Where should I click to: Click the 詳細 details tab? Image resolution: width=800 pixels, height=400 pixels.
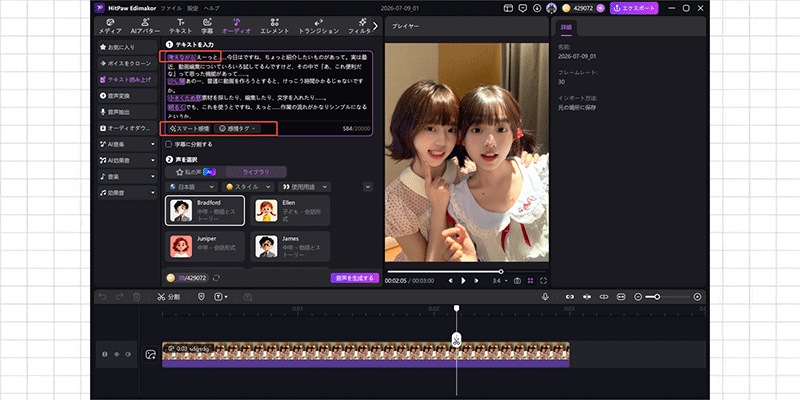(x=566, y=27)
